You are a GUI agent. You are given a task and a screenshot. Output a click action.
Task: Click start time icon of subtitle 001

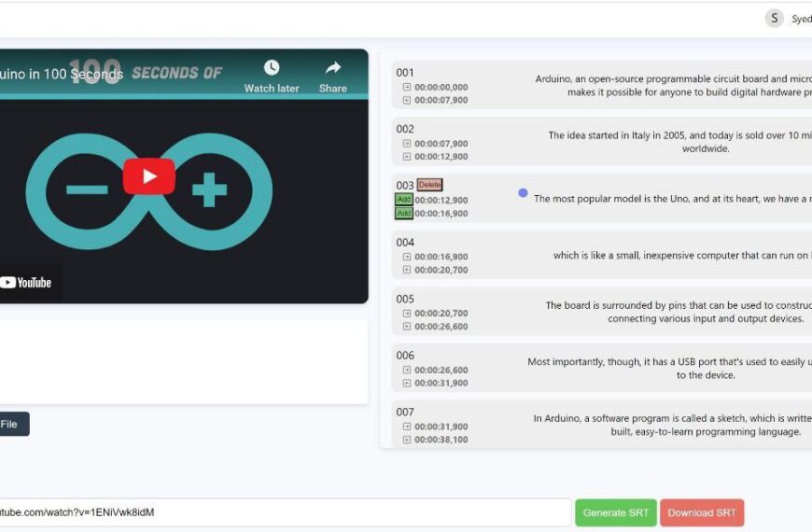[406, 88]
